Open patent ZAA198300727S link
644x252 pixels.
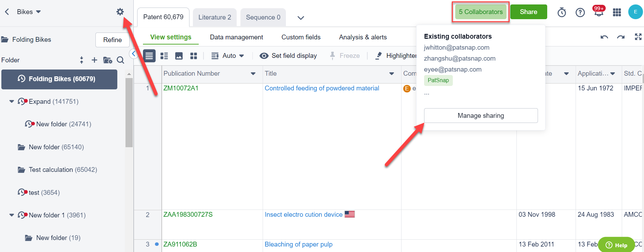tap(188, 215)
